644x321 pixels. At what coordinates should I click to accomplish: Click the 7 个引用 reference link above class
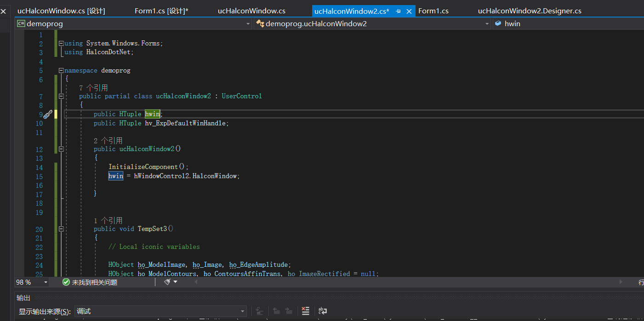[x=93, y=88]
